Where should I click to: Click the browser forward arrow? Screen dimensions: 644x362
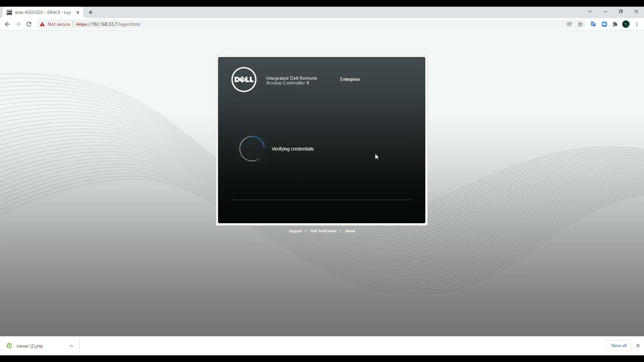click(18, 24)
